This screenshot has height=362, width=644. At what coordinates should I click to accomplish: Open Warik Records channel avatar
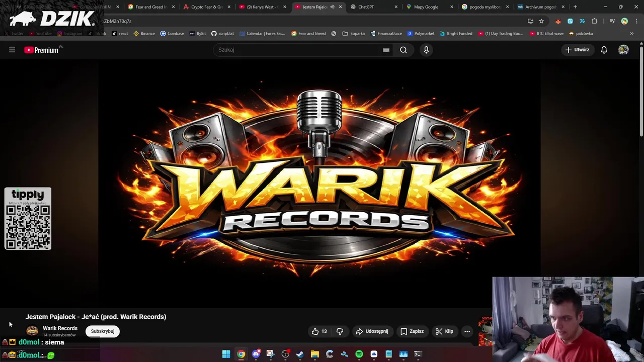click(x=32, y=331)
